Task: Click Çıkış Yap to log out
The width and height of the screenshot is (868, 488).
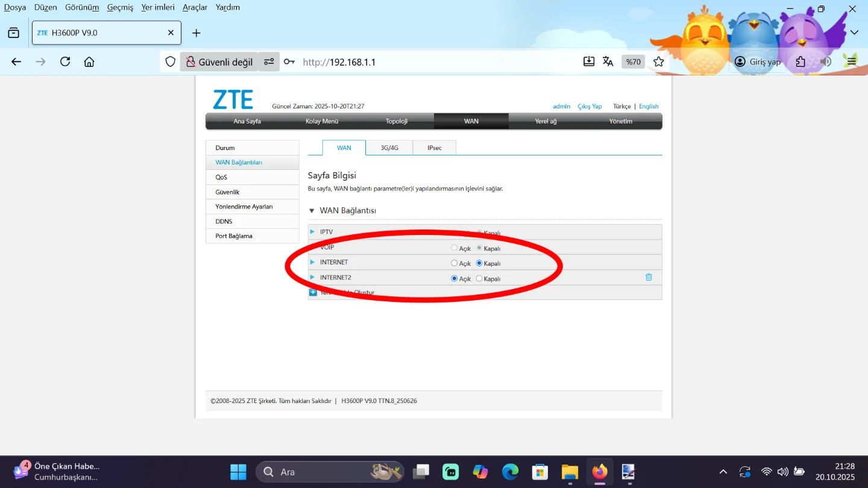Action: 590,107
